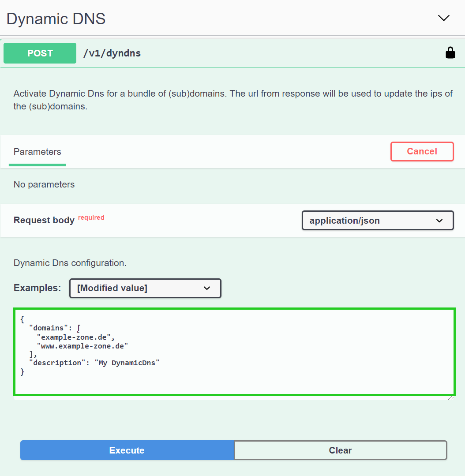Click the "My DynamicDns" description value
465x476 pixels.
click(x=127, y=363)
